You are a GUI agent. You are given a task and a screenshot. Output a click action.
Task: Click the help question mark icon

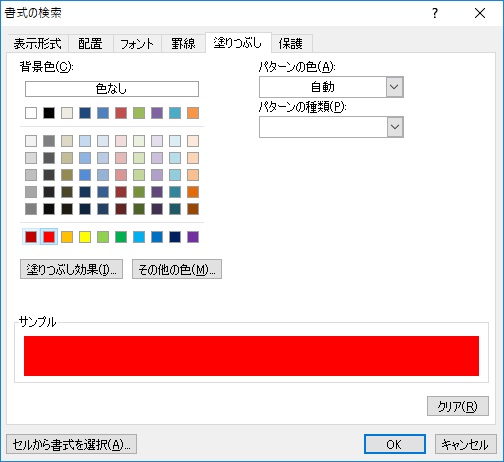435,13
